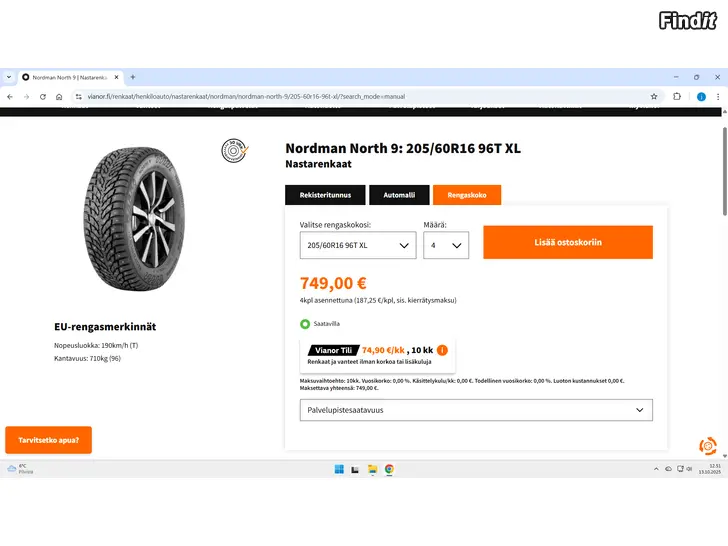Viewport: 728px width, 546px height.
Task: Switch to the Automalli tab
Action: pos(399,195)
